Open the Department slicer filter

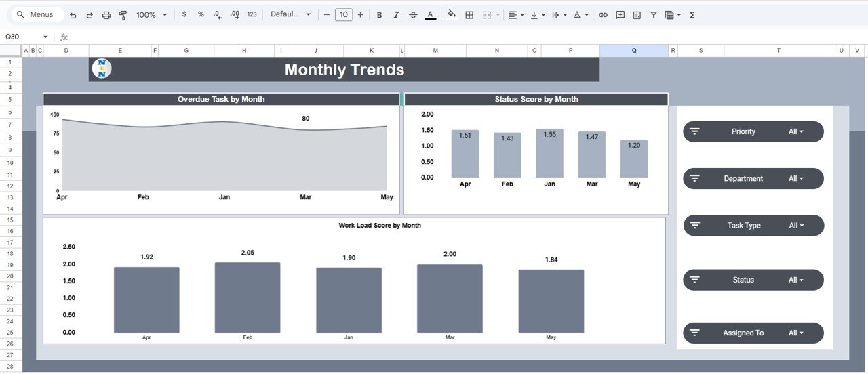pos(796,179)
